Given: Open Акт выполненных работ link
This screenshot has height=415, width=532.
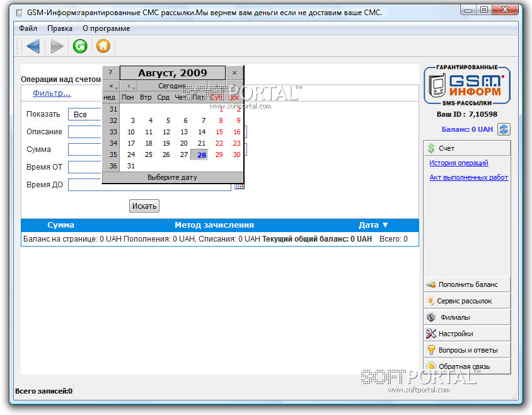Looking at the screenshot, I should (469, 177).
